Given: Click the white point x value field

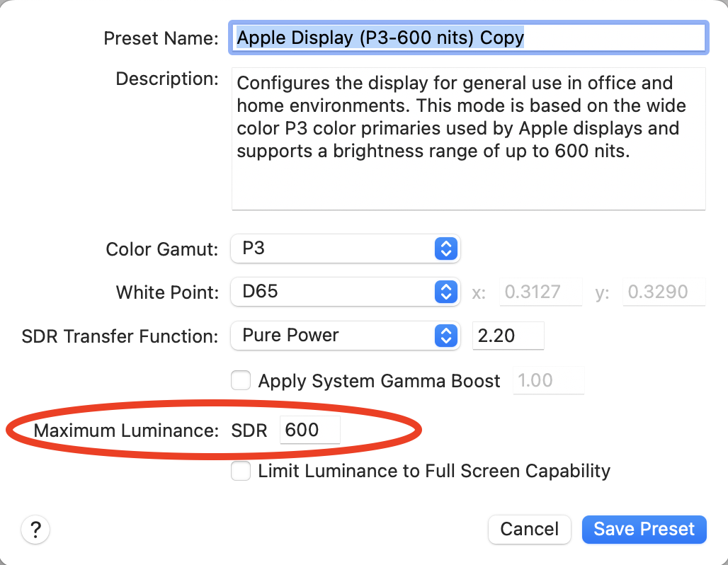Looking at the screenshot, I should click(x=541, y=292).
